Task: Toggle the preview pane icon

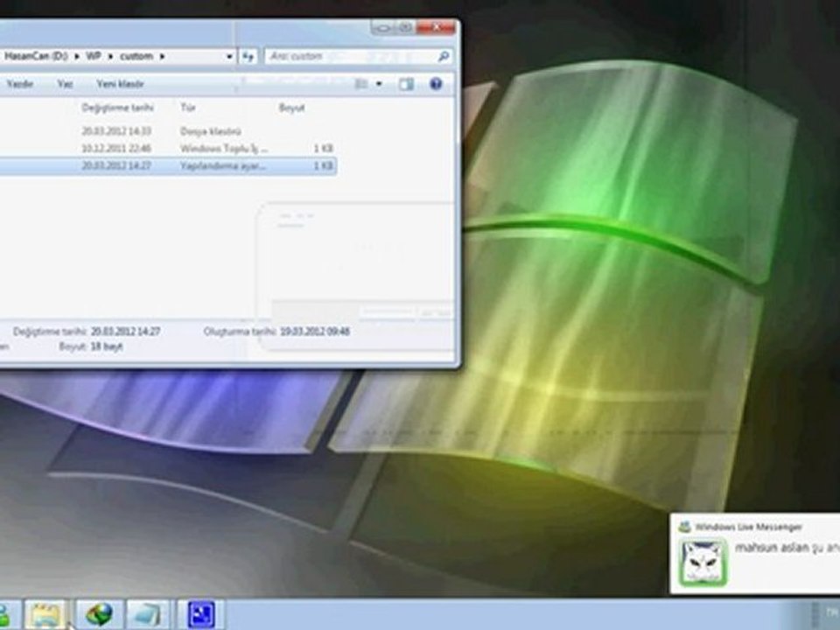Action: 406,84
